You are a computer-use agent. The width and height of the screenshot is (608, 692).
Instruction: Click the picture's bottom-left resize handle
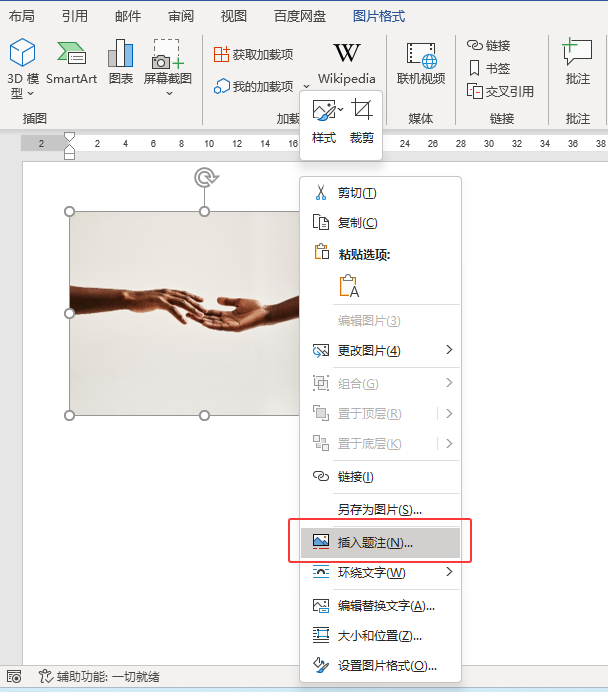point(69,415)
